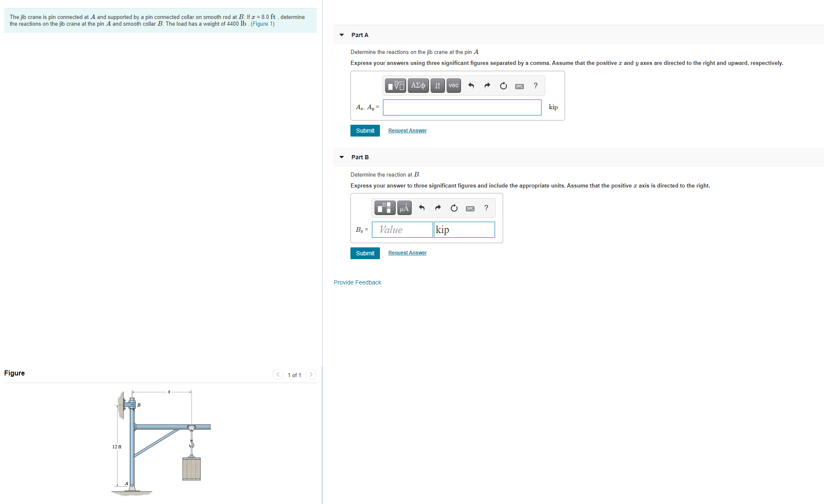Insert vector notation with vec button
Image resolution: width=824 pixels, height=504 pixels.
pos(454,86)
